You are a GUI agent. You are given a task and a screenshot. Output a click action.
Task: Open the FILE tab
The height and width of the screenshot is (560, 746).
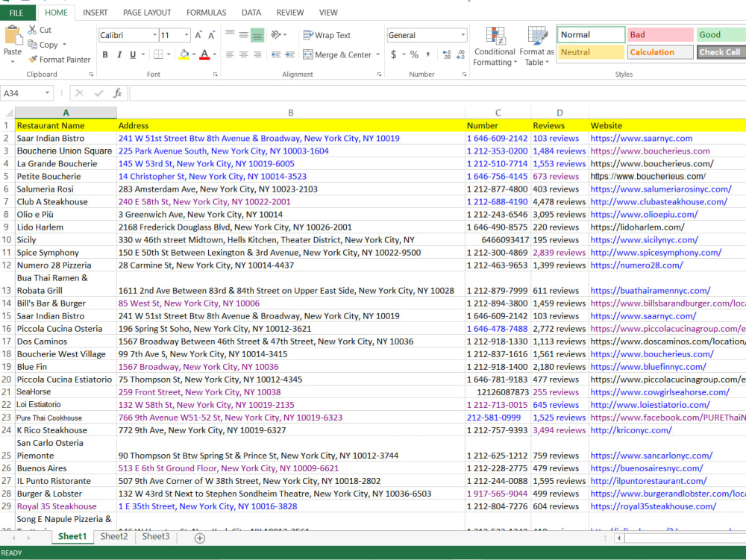16,13
